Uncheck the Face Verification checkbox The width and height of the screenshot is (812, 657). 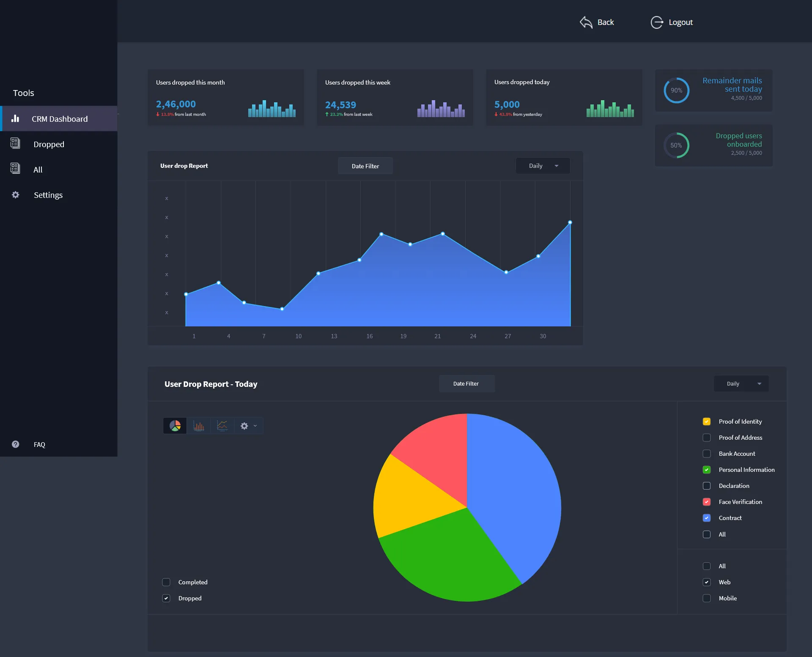point(707,502)
